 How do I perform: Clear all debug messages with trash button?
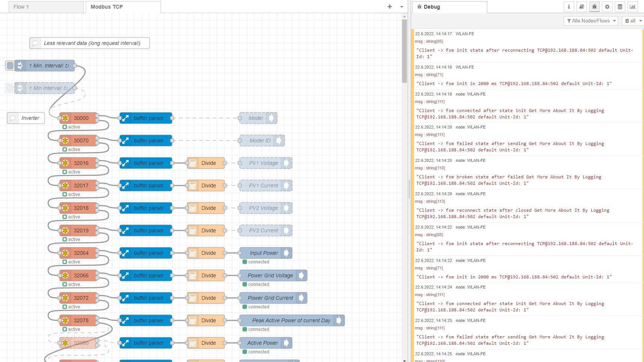pyautogui.click(x=630, y=21)
